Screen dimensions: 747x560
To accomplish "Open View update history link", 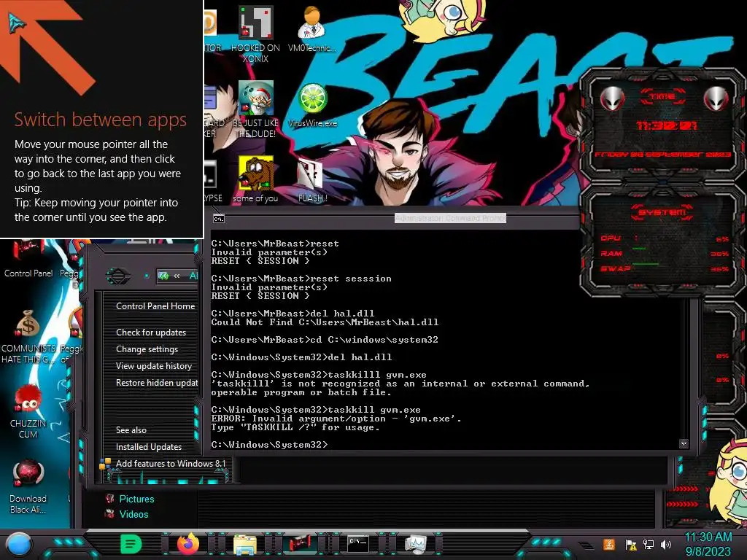I will 154,366.
